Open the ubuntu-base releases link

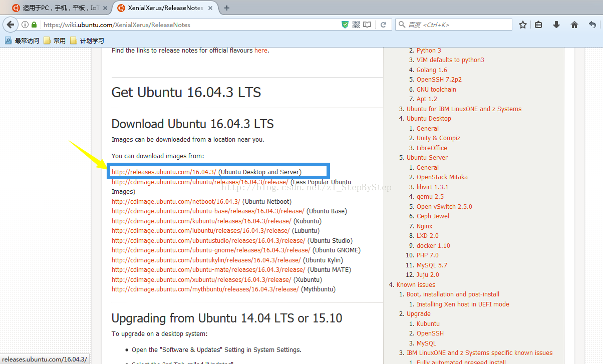208,211
